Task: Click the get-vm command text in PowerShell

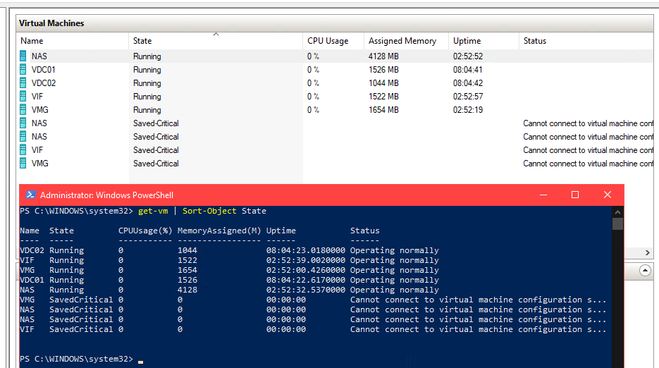Action: (x=153, y=211)
